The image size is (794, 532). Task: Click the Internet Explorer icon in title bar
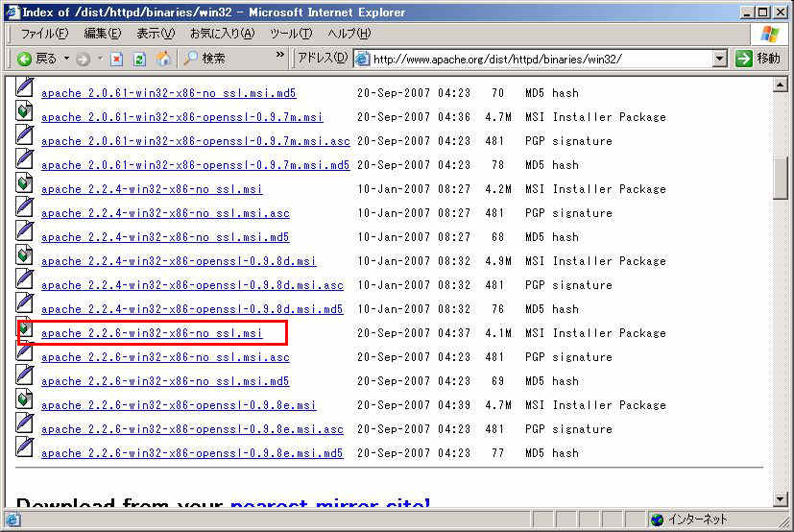12,12
